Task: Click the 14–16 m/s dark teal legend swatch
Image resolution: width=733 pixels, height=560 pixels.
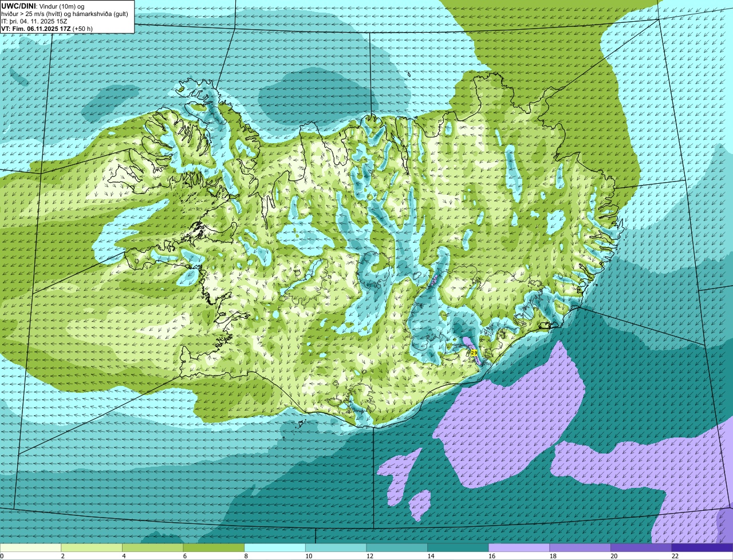Action: click(458, 547)
